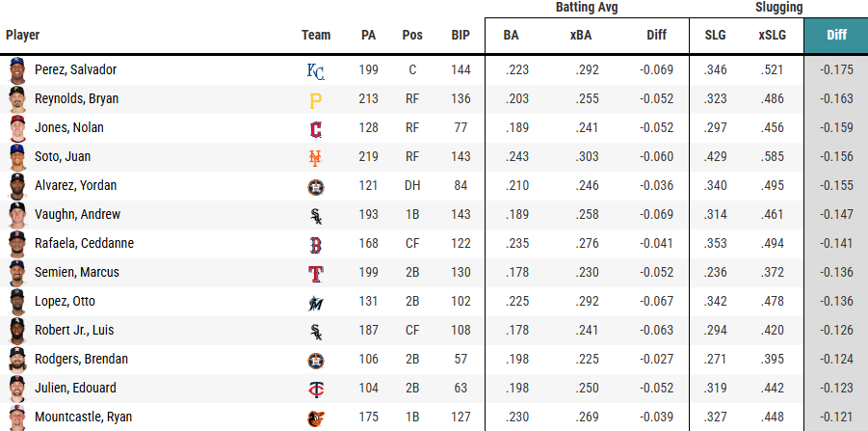Click Salvador Perez's headshot thumbnail
Image resolution: width=868 pixels, height=431 pixels.
click(17, 70)
